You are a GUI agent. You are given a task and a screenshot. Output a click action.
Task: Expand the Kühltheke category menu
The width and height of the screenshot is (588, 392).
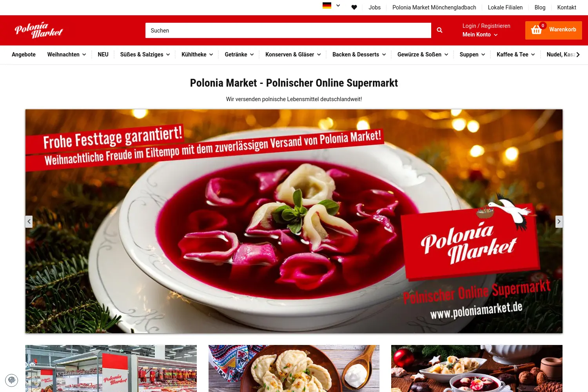197,54
